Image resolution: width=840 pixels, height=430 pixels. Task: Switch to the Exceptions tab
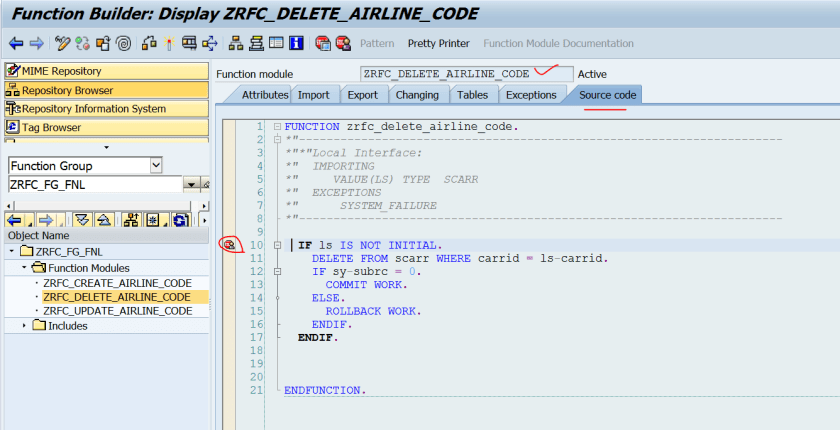pyautogui.click(x=531, y=95)
